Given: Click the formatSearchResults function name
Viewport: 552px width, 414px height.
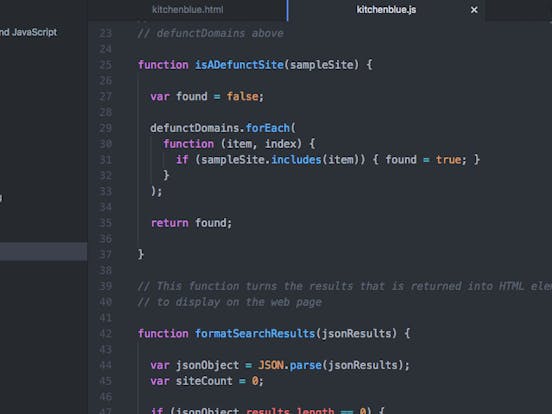Looking at the screenshot, I should click(255, 333).
